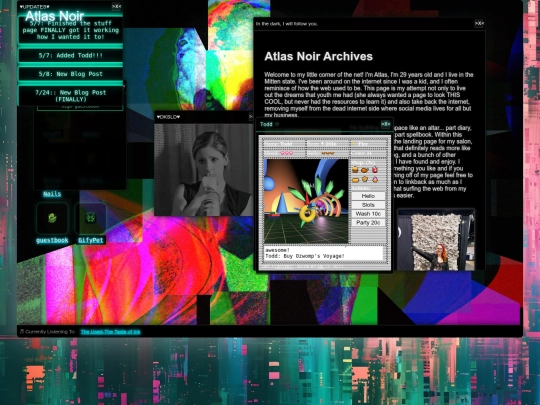Feed Todd the bread loaf item

(355, 179)
